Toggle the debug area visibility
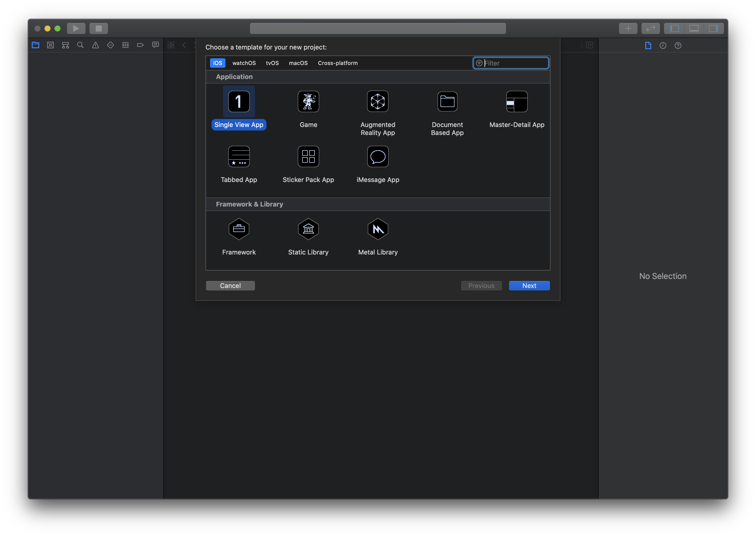This screenshot has width=756, height=536. pos(694,29)
